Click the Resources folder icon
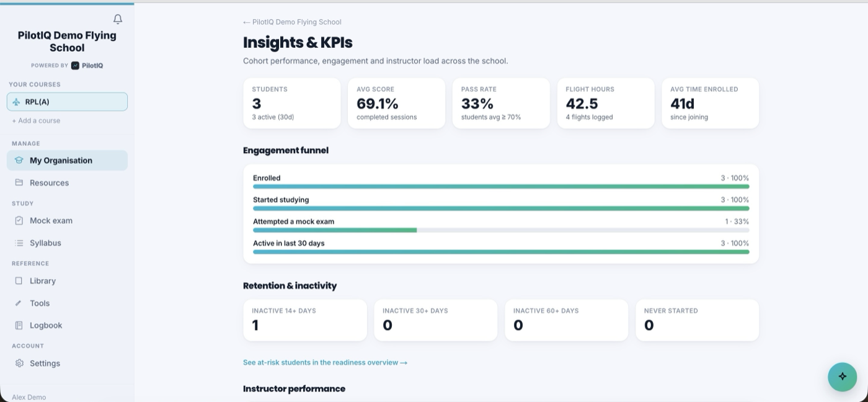868x402 pixels. [19, 182]
